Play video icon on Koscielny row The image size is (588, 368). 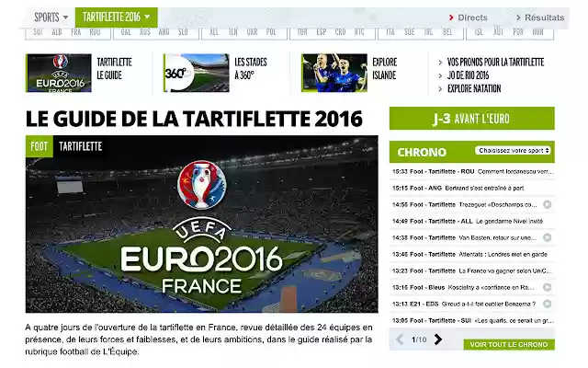(548, 287)
